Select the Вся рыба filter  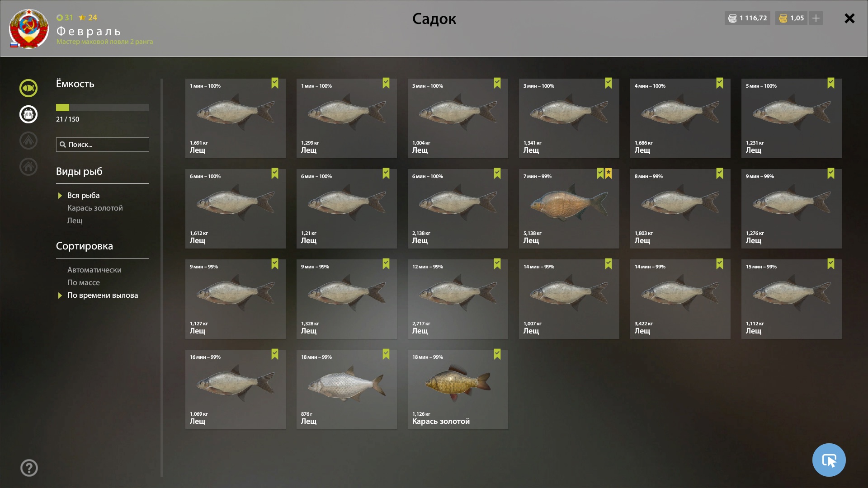coord(83,195)
